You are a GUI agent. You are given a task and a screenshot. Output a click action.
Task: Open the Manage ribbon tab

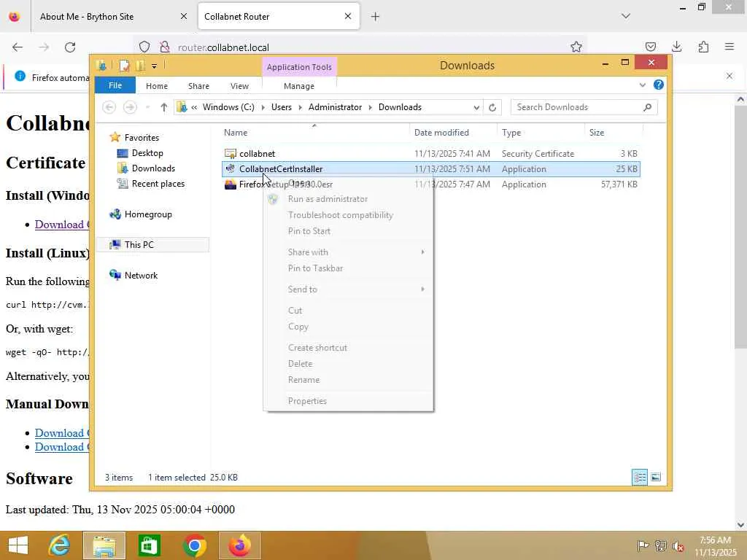[299, 86]
